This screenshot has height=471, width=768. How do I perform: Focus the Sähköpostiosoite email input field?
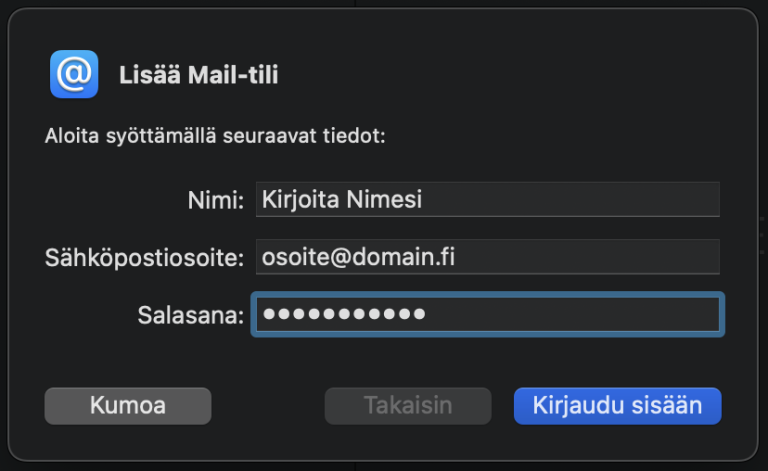click(x=487, y=257)
